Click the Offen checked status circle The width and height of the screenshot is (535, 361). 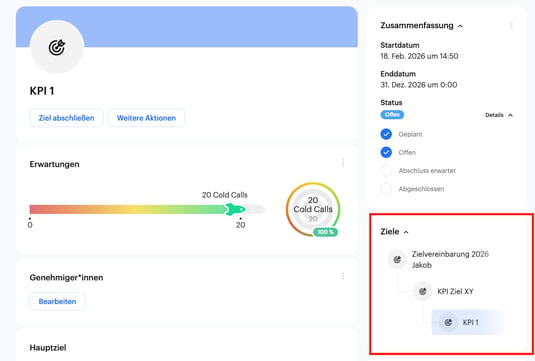pyautogui.click(x=386, y=152)
